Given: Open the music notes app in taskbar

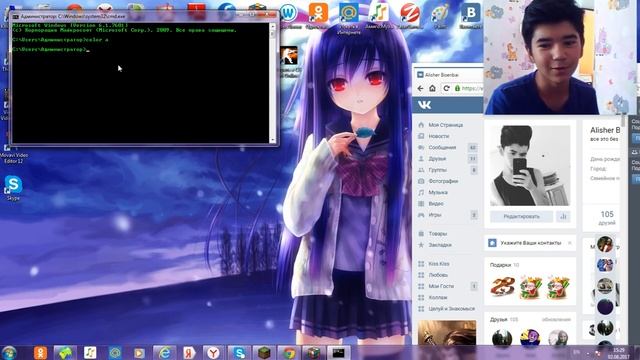Looking at the screenshot, I should [90, 353].
